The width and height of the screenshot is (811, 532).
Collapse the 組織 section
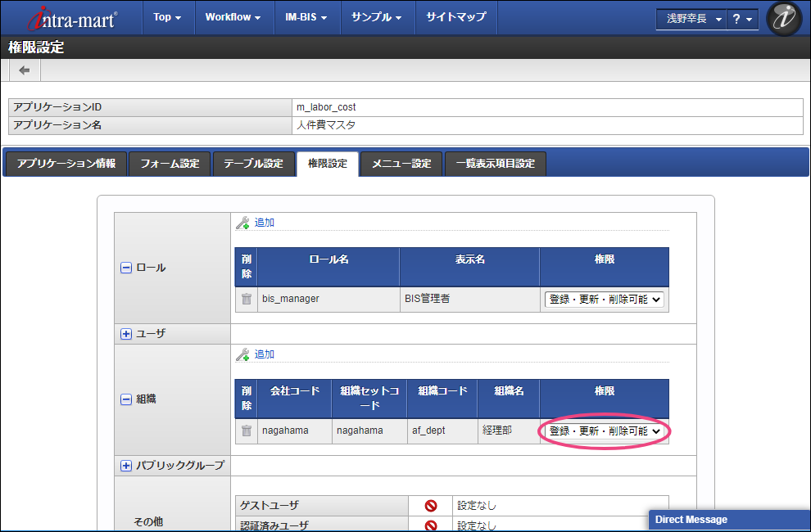[126, 399]
